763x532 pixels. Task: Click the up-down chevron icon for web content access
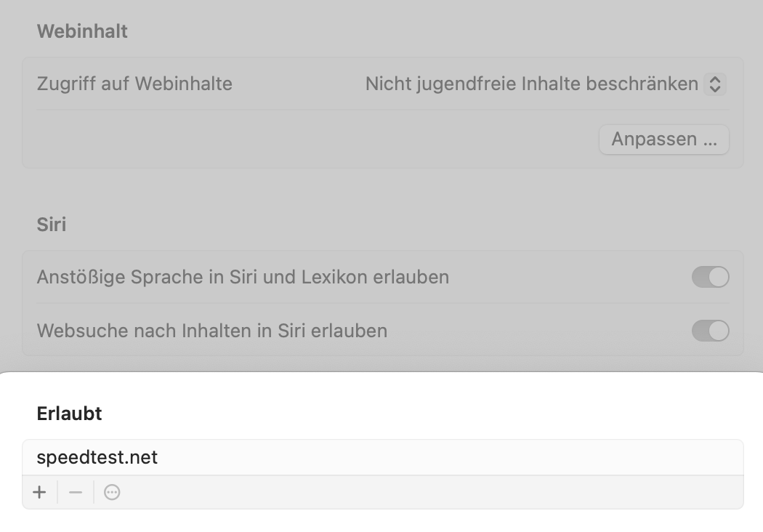[x=715, y=84]
